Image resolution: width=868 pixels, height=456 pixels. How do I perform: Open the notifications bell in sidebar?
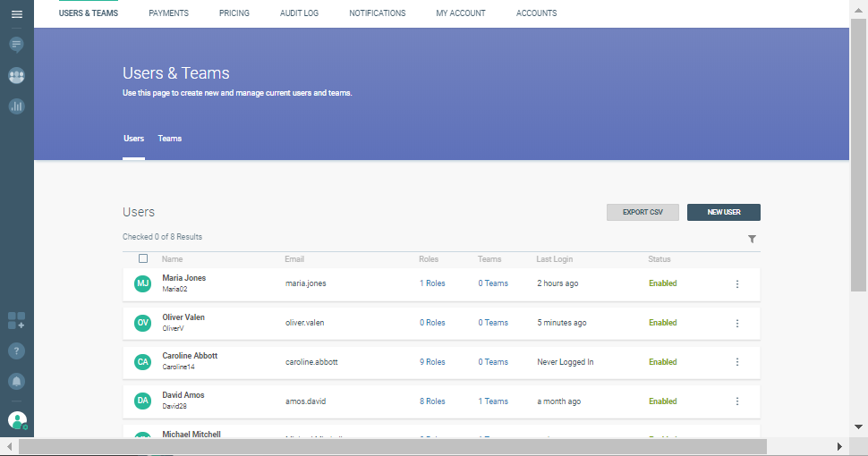(16, 381)
